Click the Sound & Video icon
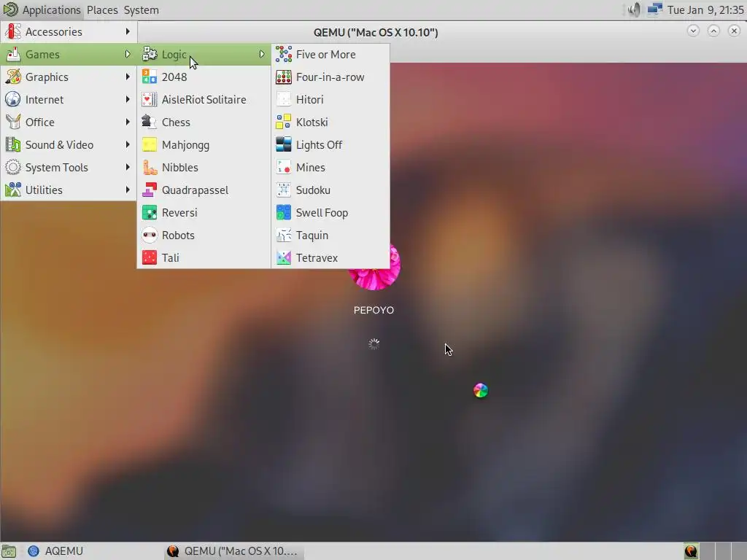The width and height of the screenshot is (747, 560). [x=13, y=145]
